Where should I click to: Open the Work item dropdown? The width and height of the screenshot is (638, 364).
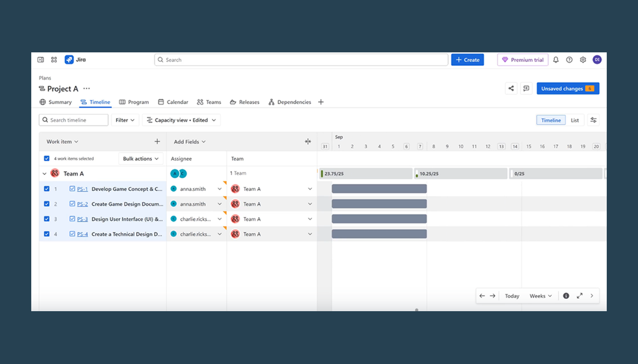tap(62, 142)
